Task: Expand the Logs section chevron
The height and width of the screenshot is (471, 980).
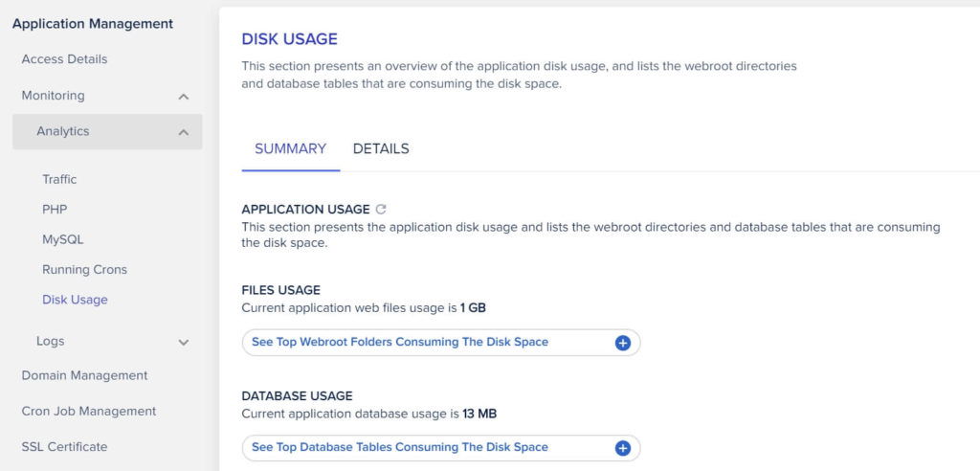Action: [183, 342]
